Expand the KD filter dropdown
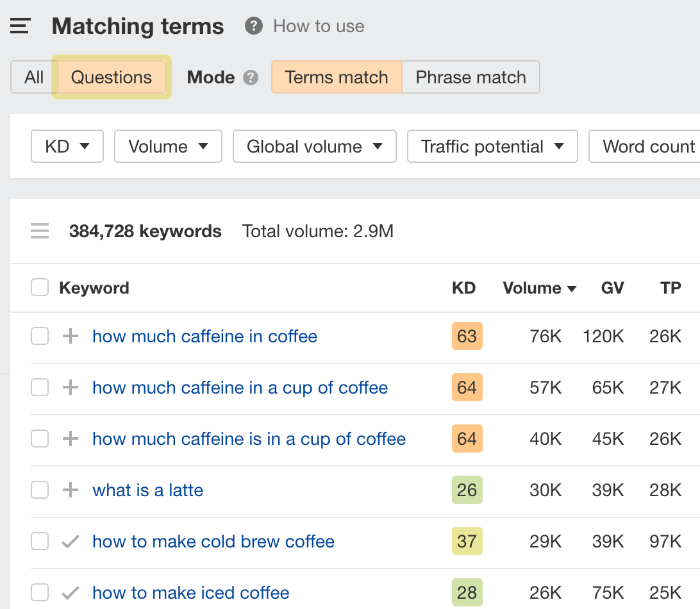The image size is (700, 609). [67, 147]
